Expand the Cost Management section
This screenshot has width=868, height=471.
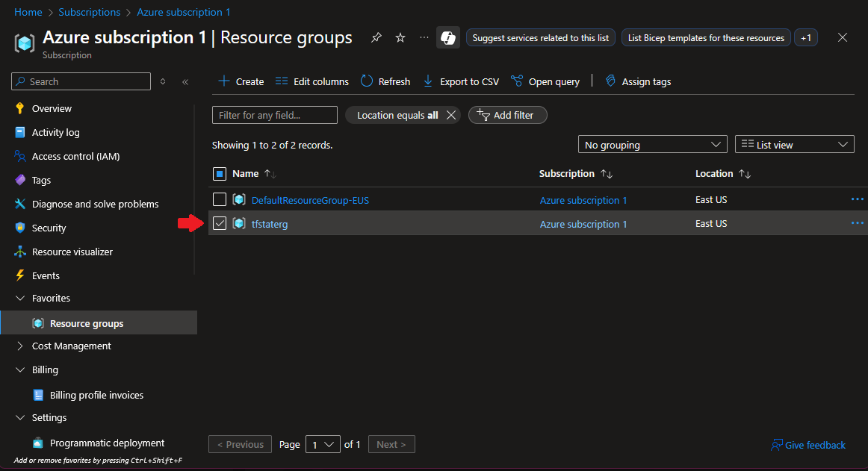pos(20,346)
